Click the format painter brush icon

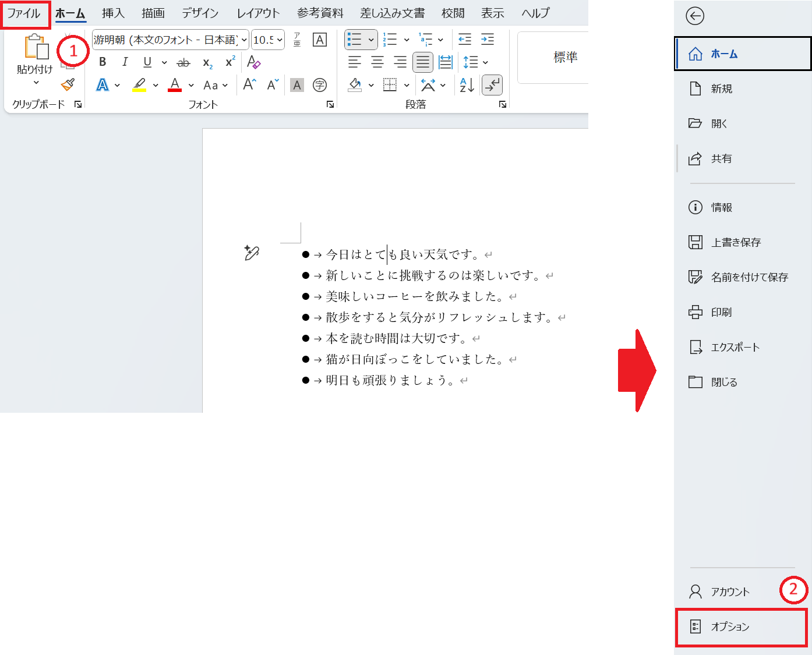tap(68, 85)
